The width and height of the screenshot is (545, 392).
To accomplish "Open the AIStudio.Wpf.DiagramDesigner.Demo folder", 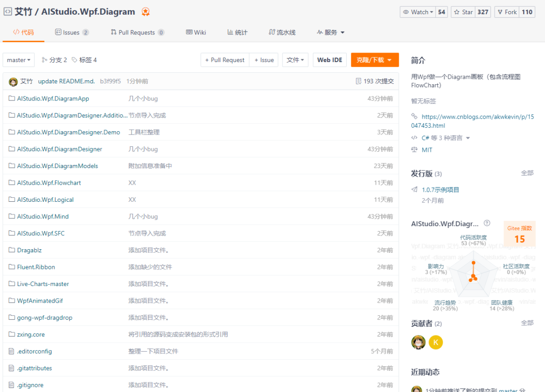I will pyautogui.click(x=69, y=132).
